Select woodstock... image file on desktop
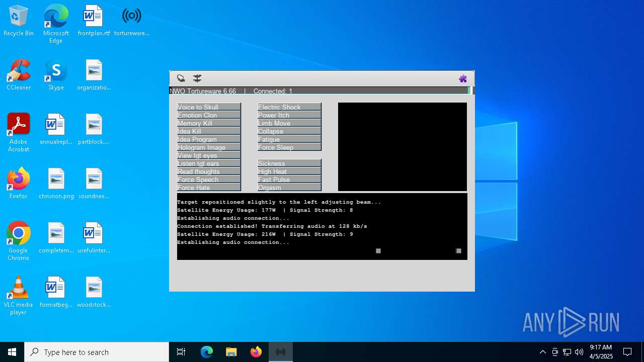The width and height of the screenshot is (644, 362). click(94, 293)
